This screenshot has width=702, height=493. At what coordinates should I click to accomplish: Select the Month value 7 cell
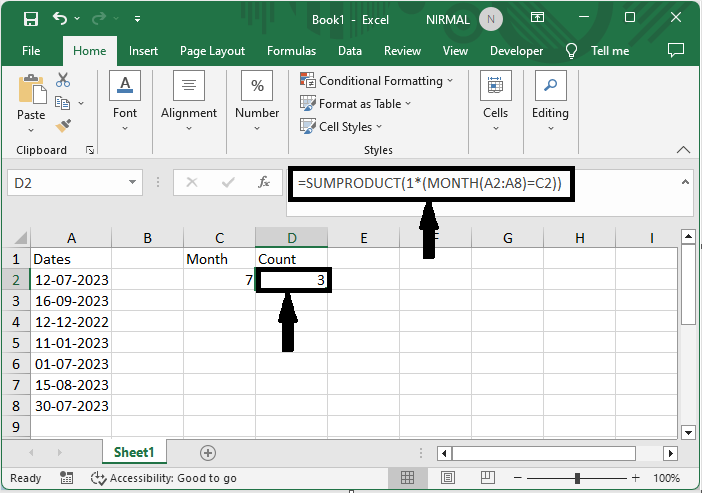(219, 280)
